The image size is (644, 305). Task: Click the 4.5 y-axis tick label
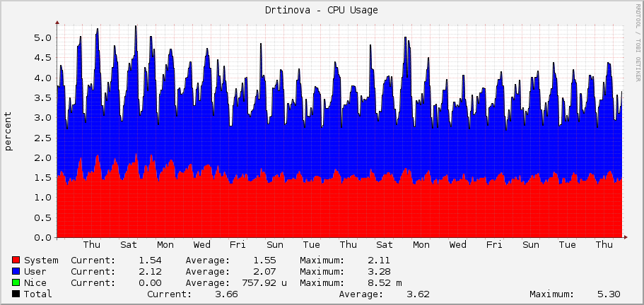(x=42, y=58)
